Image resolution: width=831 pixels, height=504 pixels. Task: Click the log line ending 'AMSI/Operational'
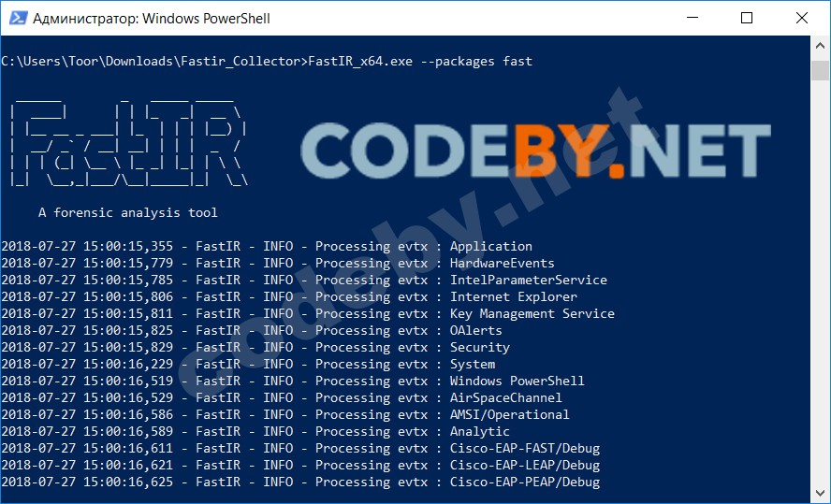point(285,414)
